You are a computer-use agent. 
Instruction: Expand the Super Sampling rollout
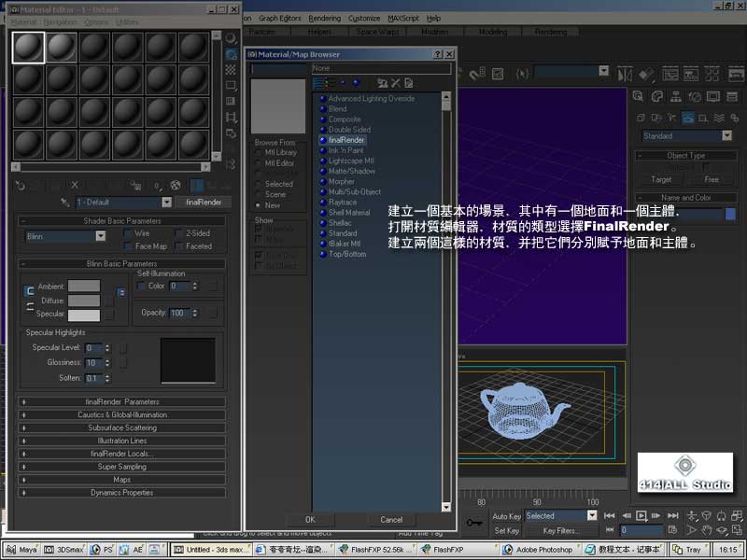click(x=122, y=467)
